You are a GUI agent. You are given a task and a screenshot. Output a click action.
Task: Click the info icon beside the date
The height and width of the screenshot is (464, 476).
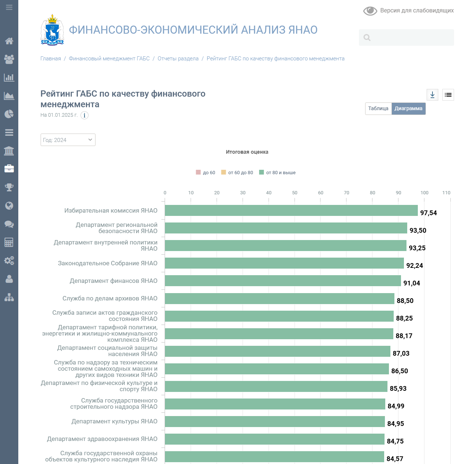click(85, 115)
